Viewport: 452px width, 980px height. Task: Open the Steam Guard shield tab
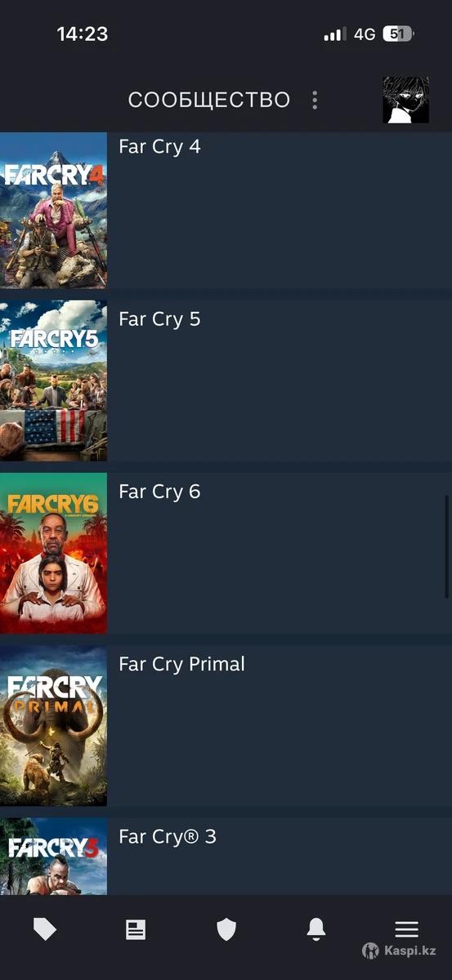tap(226, 929)
